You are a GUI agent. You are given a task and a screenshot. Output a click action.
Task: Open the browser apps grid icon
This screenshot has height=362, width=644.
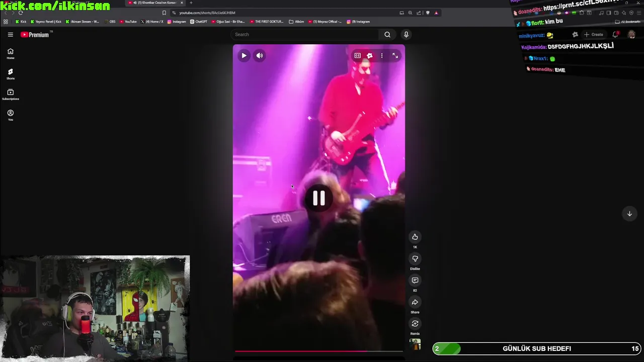6,22
